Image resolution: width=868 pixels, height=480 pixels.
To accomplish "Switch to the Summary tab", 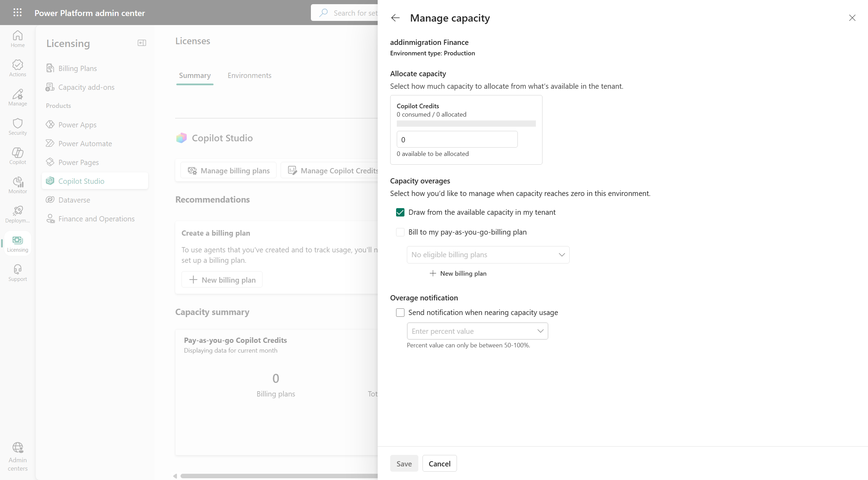I will 195,76.
